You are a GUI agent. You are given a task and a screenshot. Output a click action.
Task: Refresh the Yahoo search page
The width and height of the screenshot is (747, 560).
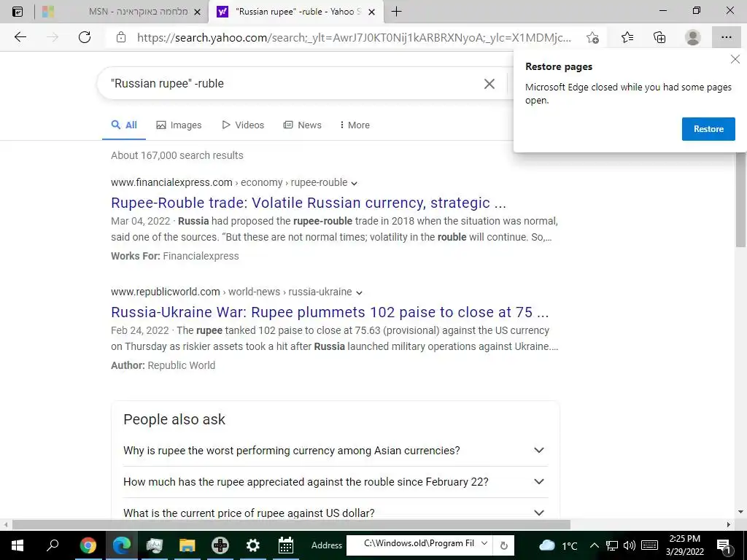pyautogui.click(x=85, y=37)
